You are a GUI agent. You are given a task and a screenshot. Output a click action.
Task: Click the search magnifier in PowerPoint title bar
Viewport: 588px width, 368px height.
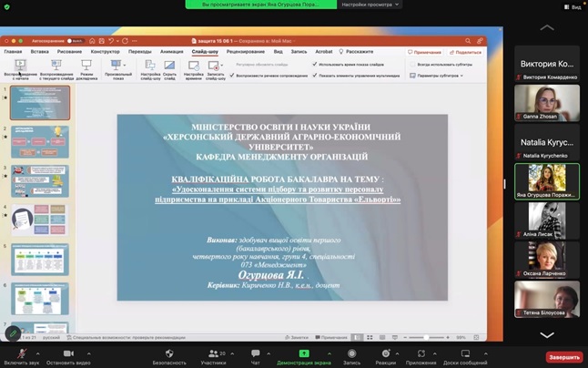click(x=468, y=41)
